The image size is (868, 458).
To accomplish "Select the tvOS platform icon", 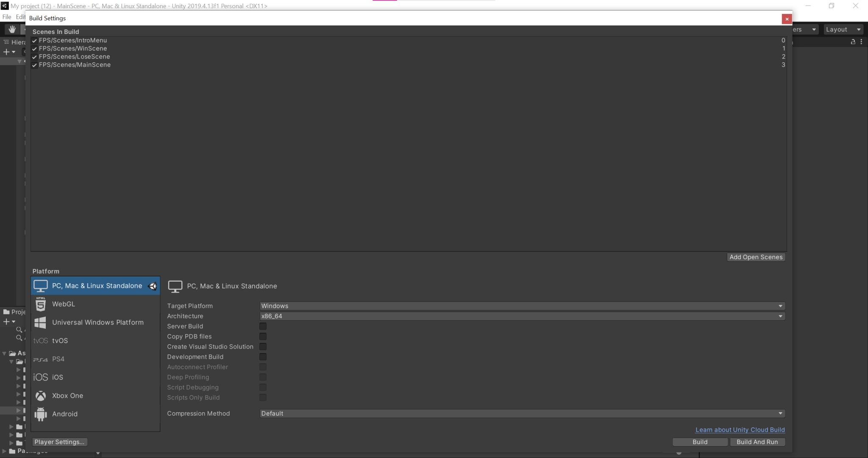I will pyautogui.click(x=41, y=340).
